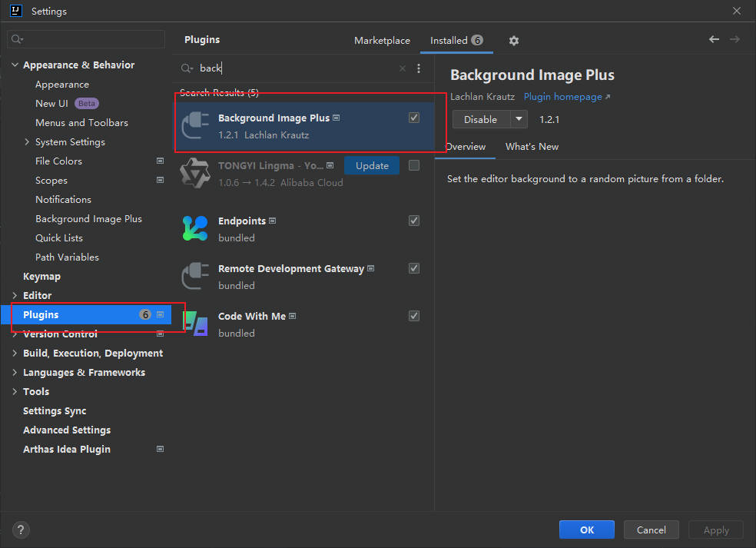This screenshot has width=756, height=548.
Task: Open the Overview tab
Action: point(466,147)
